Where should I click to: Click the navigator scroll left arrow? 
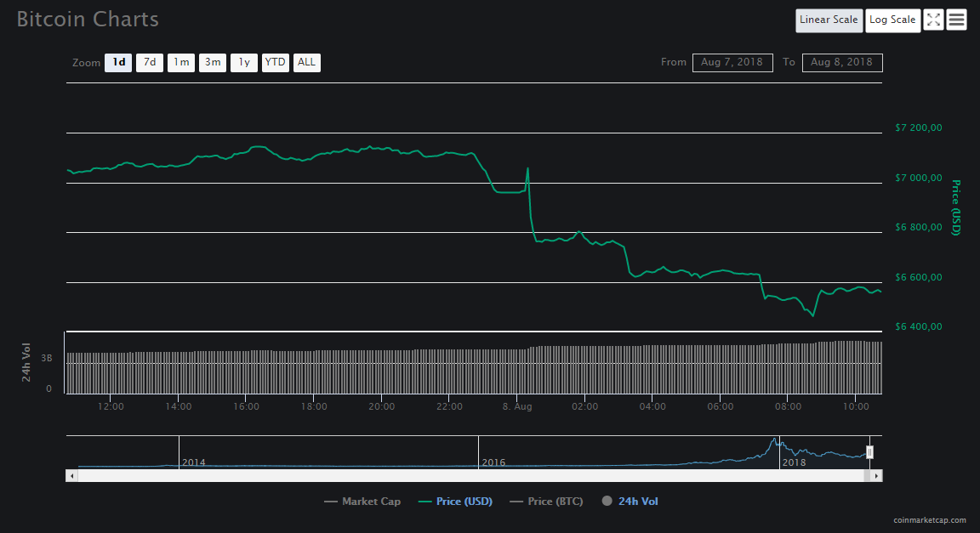(x=71, y=476)
